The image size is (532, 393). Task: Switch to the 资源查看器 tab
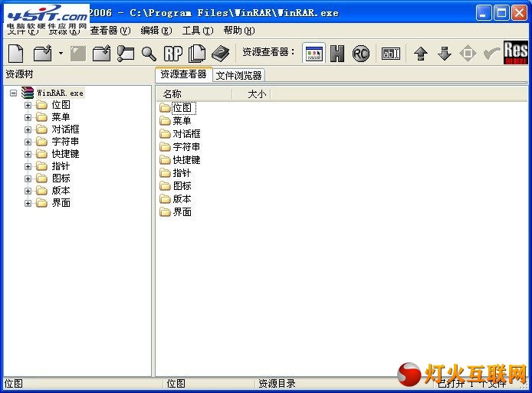(x=183, y=74)
